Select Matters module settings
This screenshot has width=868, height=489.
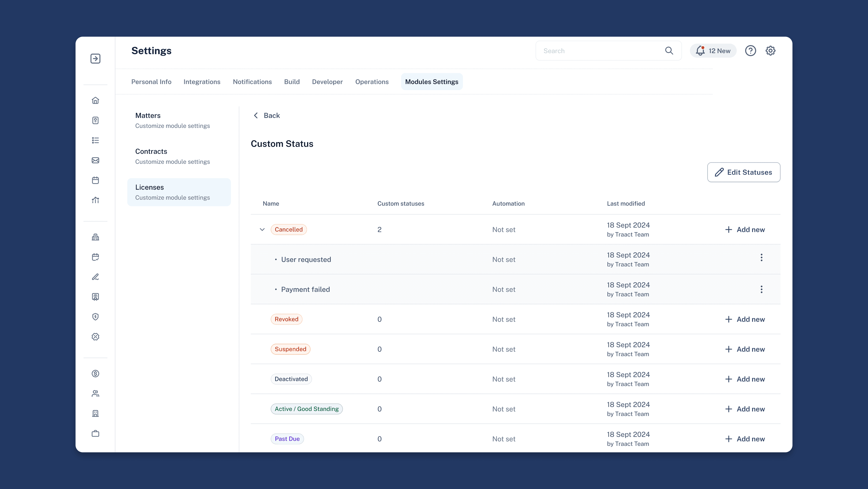pos(179,120)
